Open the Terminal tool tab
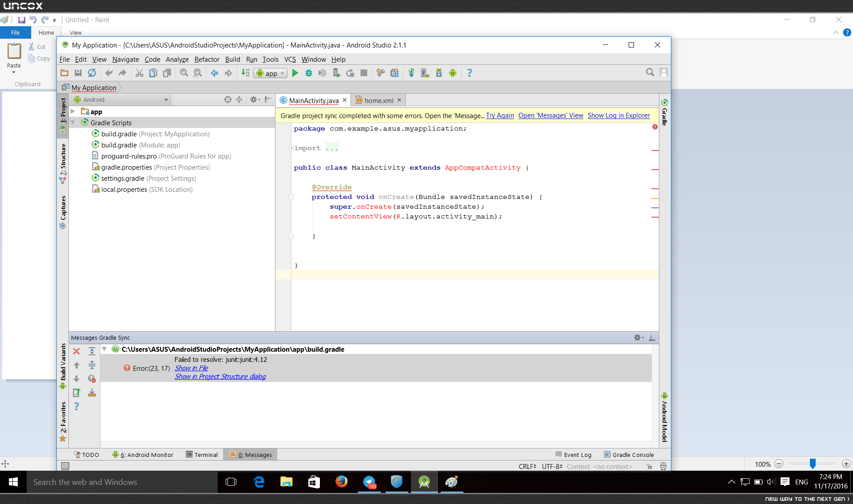Image resolution: width=853 pixels, height=504 pixels. [202, 455]
